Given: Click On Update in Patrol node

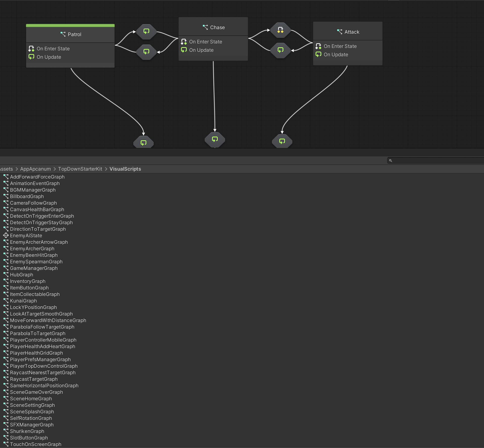Looking at the screenshot, I should (45, 57).
